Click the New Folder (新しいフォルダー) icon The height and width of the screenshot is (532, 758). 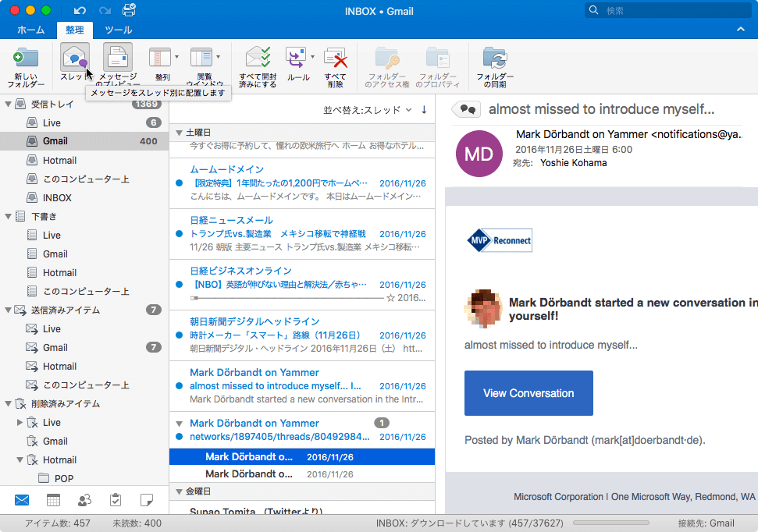tap(26, 58)
